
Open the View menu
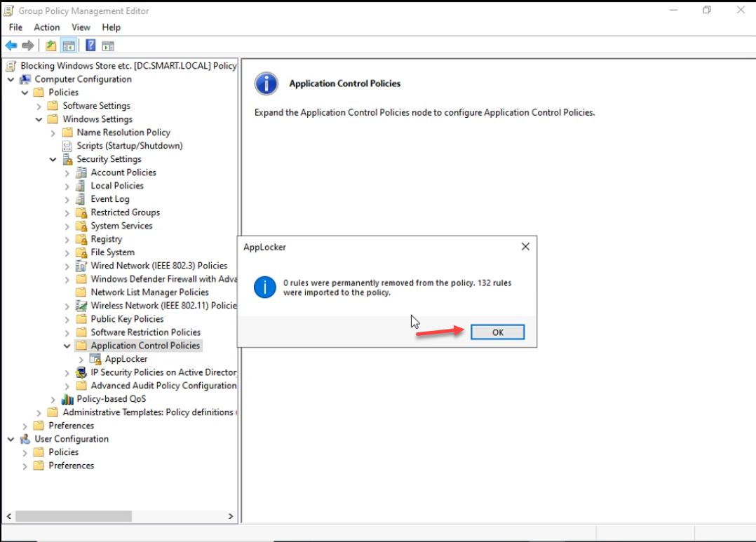(81, 27)
